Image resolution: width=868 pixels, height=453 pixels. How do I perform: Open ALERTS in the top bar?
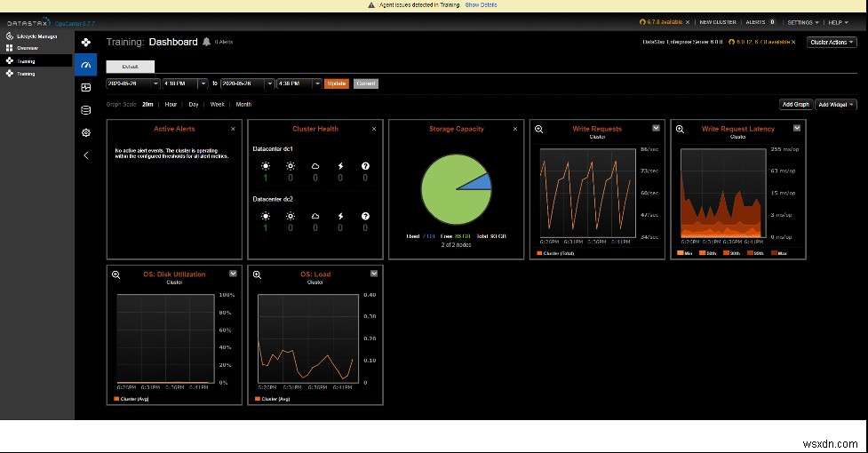760,22
